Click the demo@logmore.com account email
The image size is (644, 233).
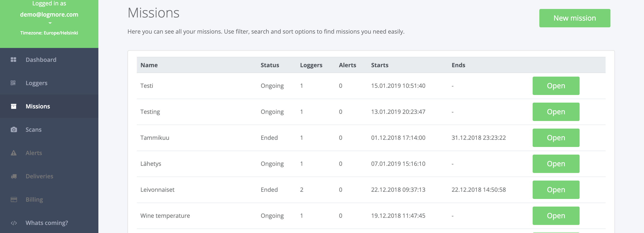[x=49, y=15]
